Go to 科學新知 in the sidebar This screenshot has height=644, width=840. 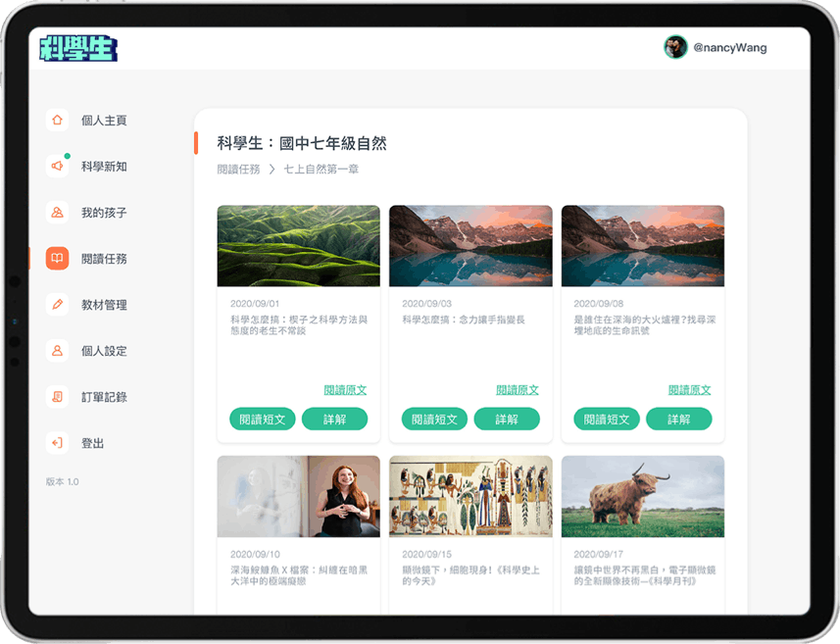(x=104, y=167)
